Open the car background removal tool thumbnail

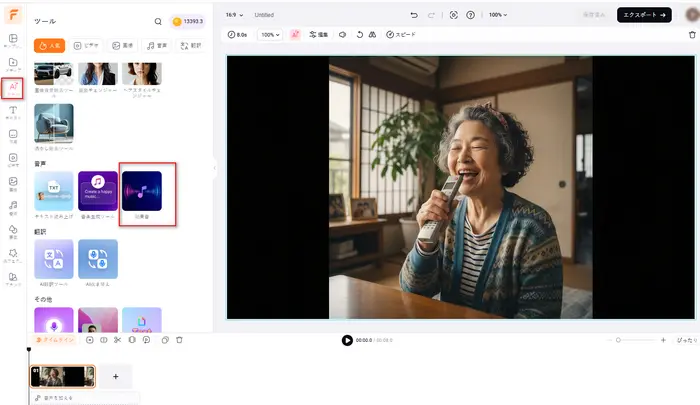54,74
